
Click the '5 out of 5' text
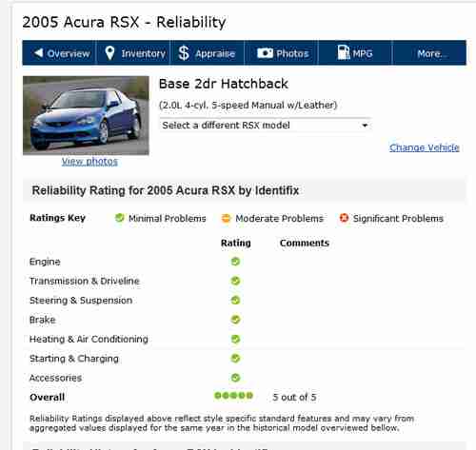point(294,397)
